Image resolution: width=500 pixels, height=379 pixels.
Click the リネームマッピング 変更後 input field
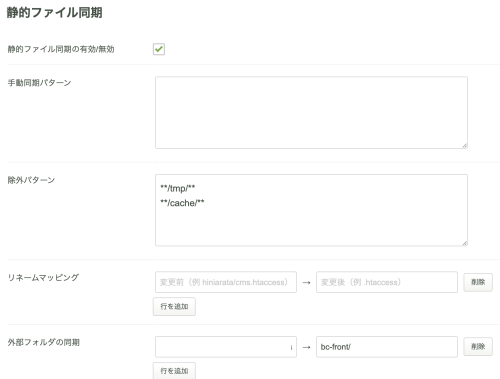pos(387,282)
